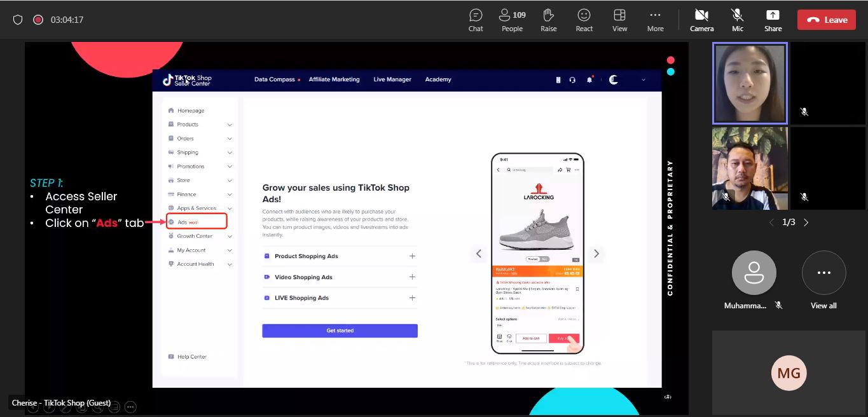This screenshot has height=417, width=868.
Task: Expand the Products sidebar section
Action: [230, 125]
